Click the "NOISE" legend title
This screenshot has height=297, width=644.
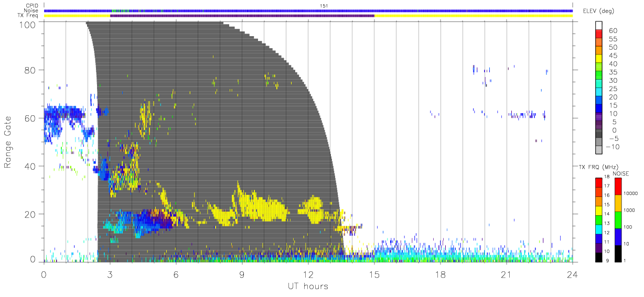click(x=621, y=173)
